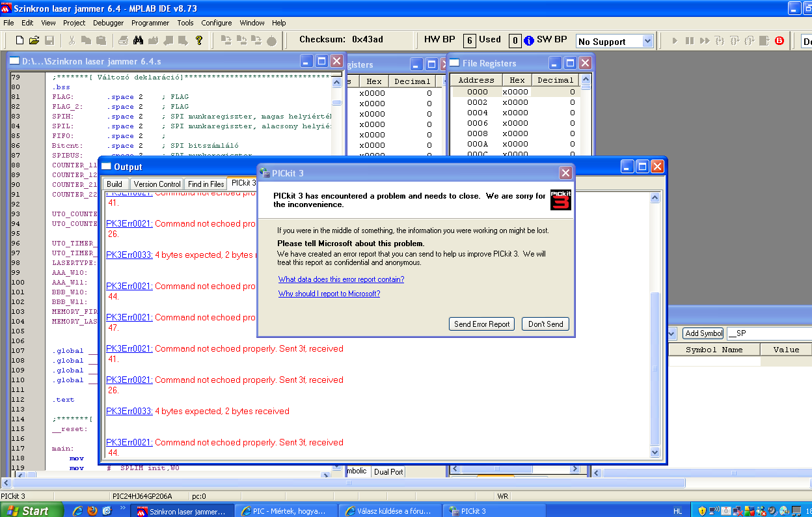Click the debugger Halt pause icon

coord(690,41)
